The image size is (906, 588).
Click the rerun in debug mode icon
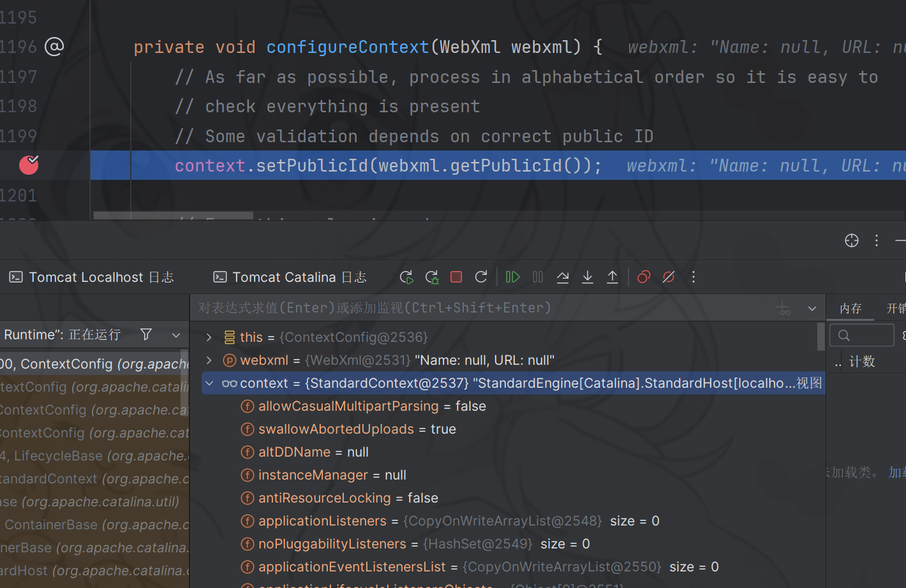tap(432, 277)
